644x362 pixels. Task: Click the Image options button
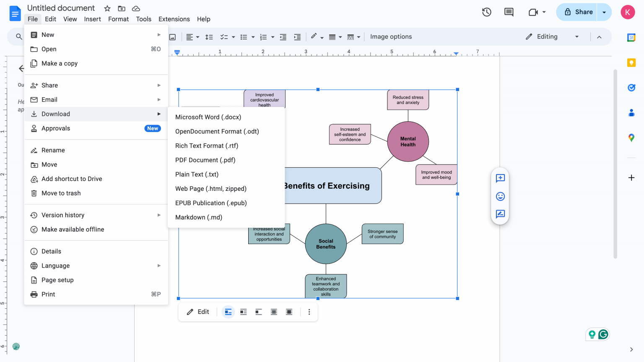pyautogui.click(x=391, y=36)
